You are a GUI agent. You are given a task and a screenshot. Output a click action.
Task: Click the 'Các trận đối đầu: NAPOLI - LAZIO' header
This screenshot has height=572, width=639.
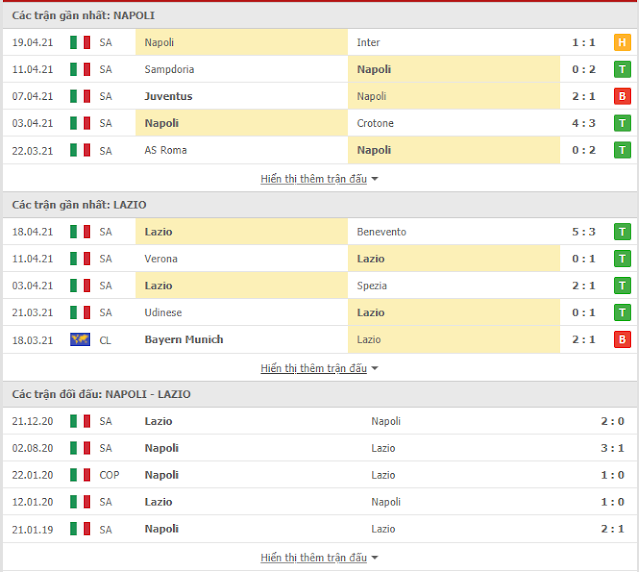[x=101, y=394]
